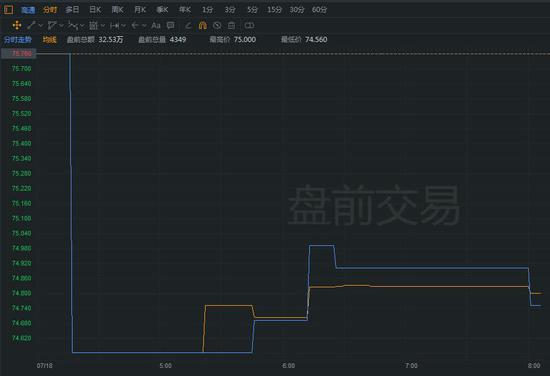Choose the eraser drawing tool

188,25
